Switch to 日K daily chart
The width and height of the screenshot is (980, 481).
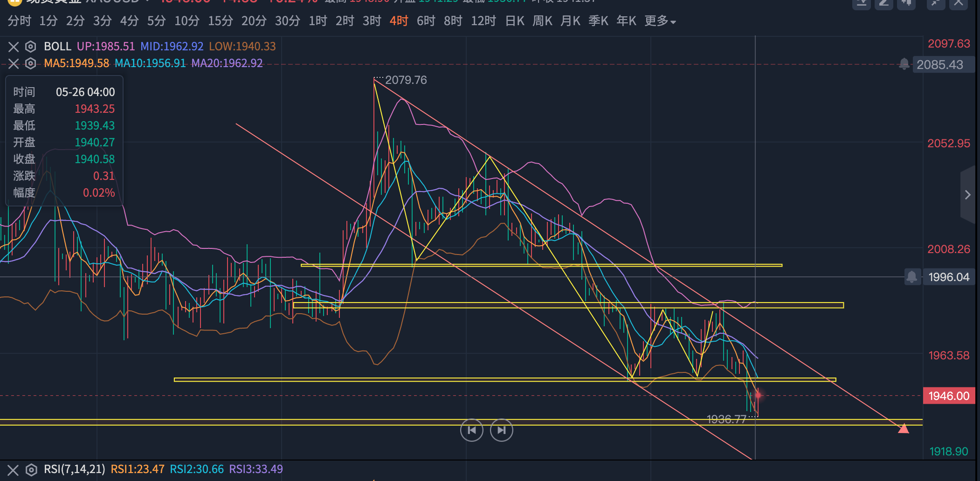[x=515, y=21]
